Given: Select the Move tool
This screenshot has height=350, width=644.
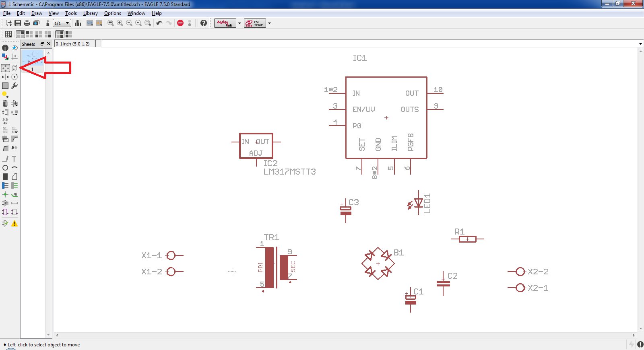Looking at the screenshot, I should [x=5, y=68].
